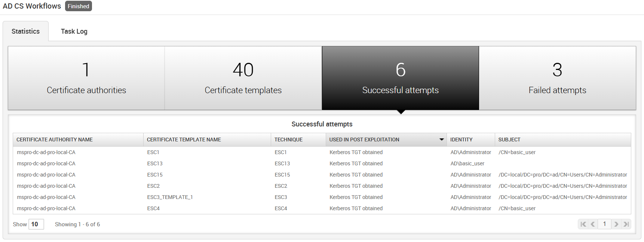The width and height of the screenshot is (644, 242).
Task: Open the Certificate authorities tile
Action: [86, 78]
